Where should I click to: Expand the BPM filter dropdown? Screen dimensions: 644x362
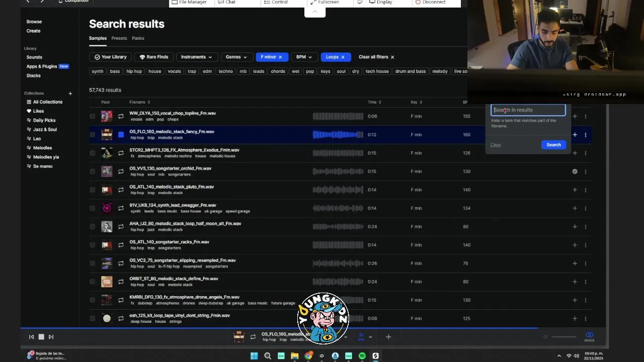click(x=304, y=57)
